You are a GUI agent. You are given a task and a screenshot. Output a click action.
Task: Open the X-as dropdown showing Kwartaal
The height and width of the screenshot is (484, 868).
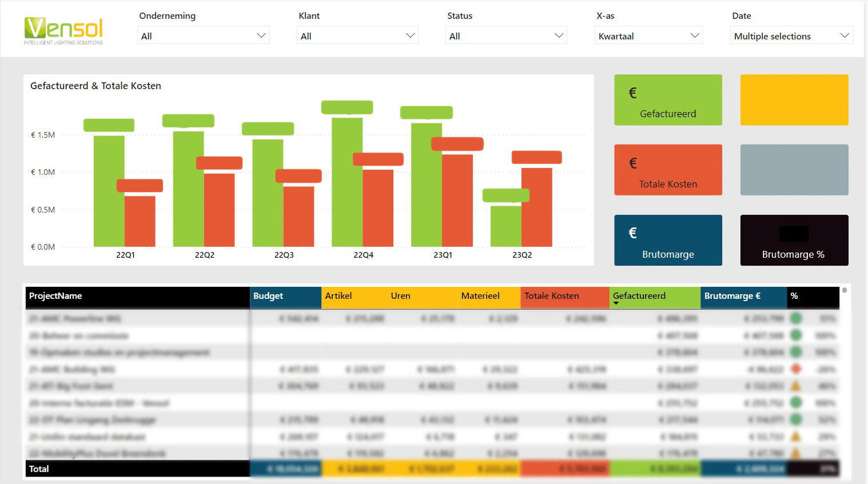tap(648, 35)
